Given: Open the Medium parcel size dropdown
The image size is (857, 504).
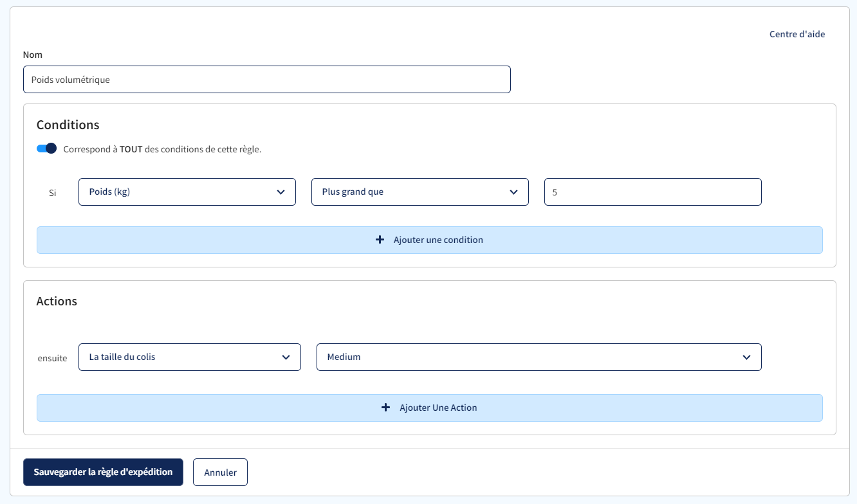Looking at the screenshot, I should click(539, 357).
